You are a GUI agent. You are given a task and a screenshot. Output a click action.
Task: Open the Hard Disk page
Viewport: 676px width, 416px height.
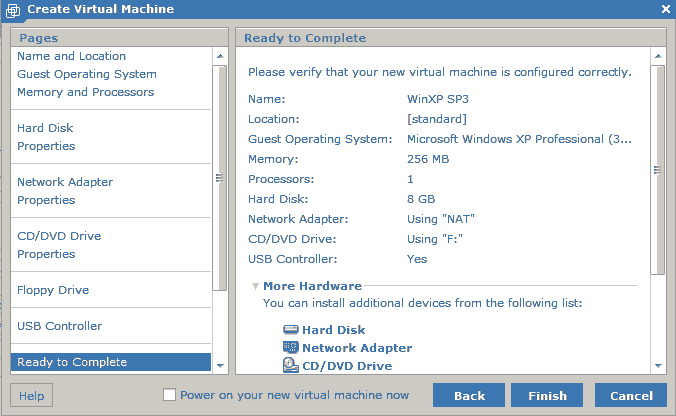(45, 128)
